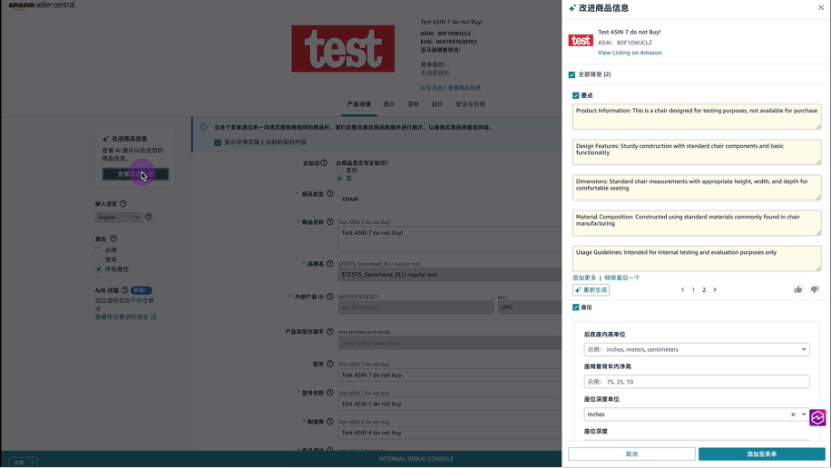Viewport: 832px width, 468px height.
Task: Click the 添加至表单 button
Action: [x=761, y=454]
